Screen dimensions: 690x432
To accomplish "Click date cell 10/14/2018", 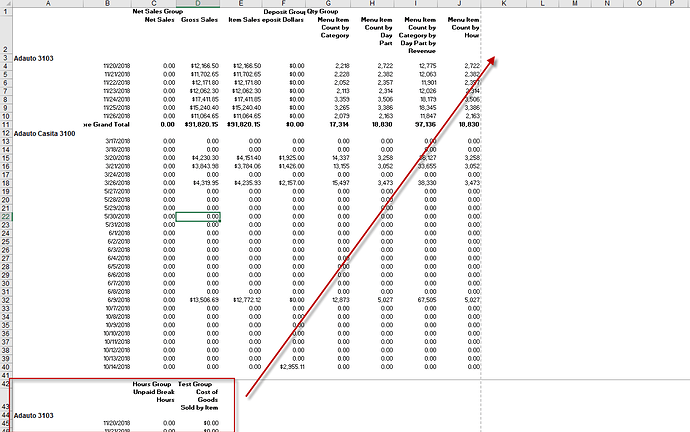I will click(x=117, y=367).
